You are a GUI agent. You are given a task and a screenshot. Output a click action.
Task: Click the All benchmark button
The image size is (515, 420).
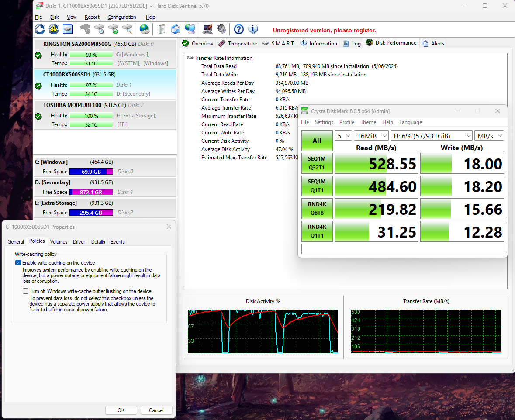pos(317,141)
